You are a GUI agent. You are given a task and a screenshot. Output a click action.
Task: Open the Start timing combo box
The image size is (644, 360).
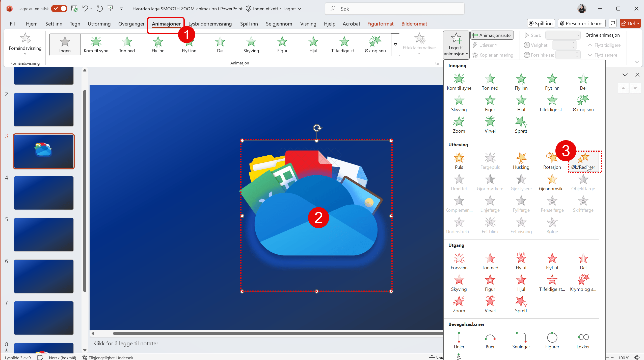tap(563, 35)
